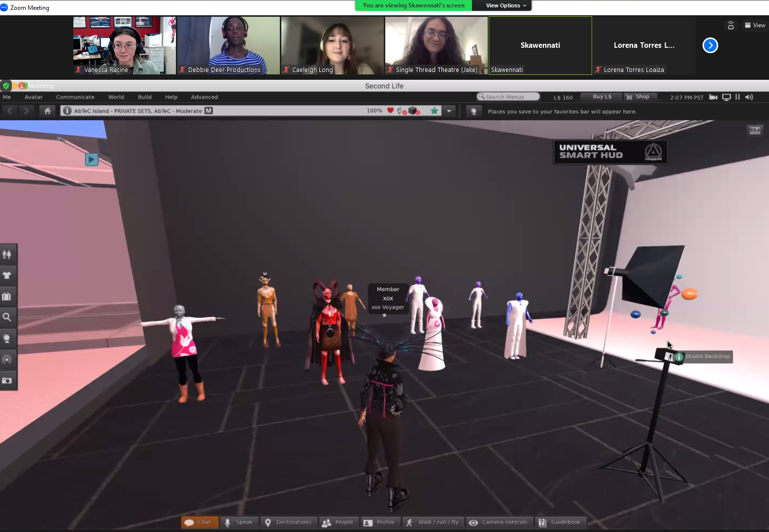Toggle the Zoom Recording indicator

[35, 86]
